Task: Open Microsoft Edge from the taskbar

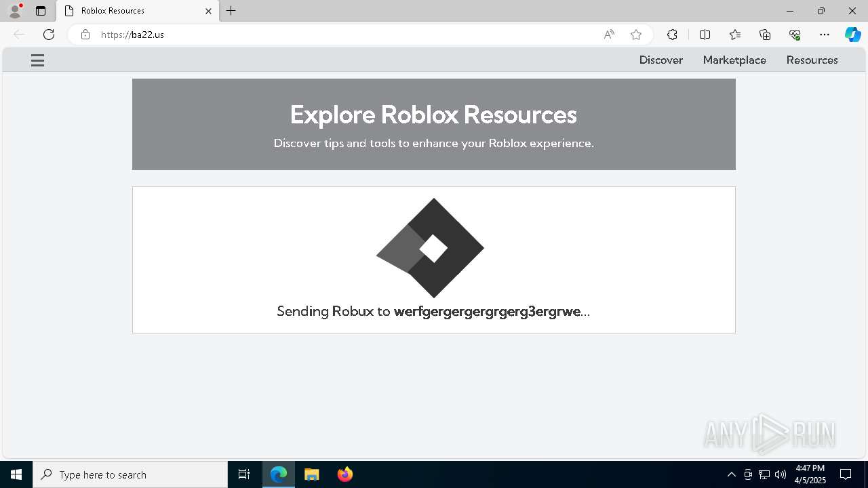Action: pos(279,474)
